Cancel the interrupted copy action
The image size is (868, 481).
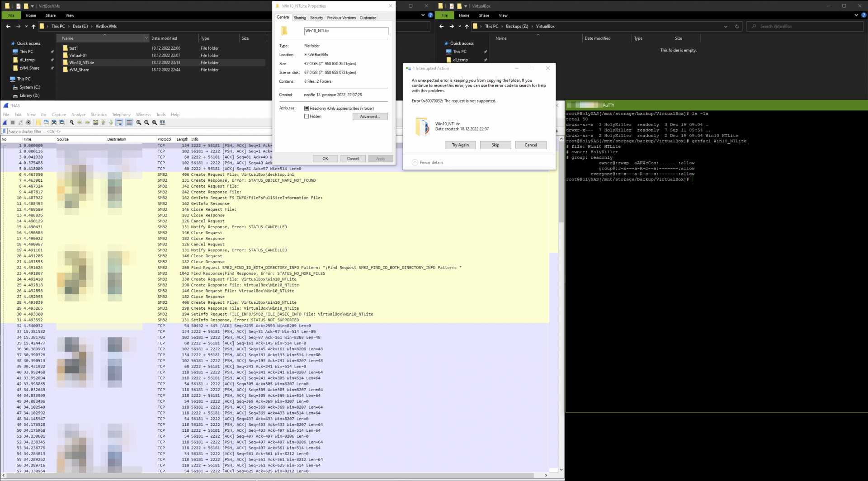click(531, 145)
